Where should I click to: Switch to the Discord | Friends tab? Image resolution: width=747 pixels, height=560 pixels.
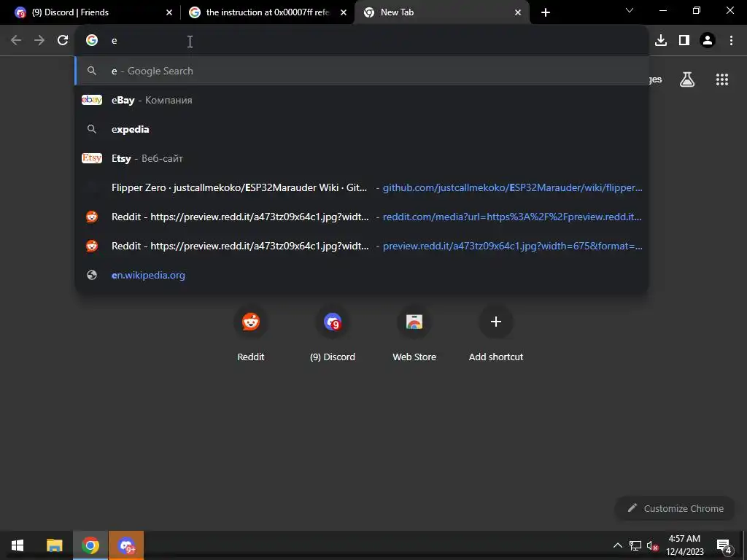click(93, 12)
